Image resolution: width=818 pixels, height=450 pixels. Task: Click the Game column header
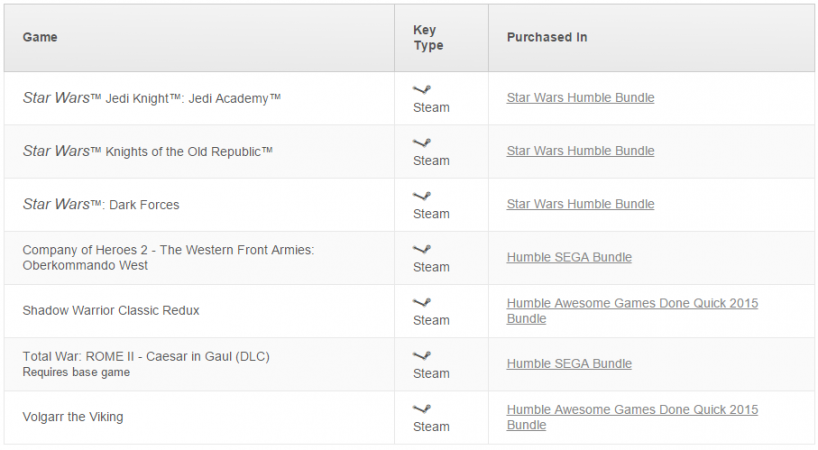[40, 38]
